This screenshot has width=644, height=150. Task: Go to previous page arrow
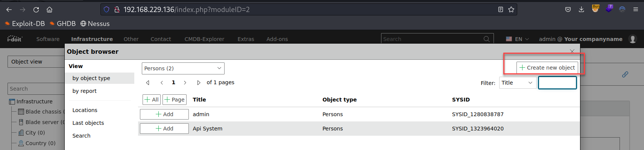(x=162, y=83)
